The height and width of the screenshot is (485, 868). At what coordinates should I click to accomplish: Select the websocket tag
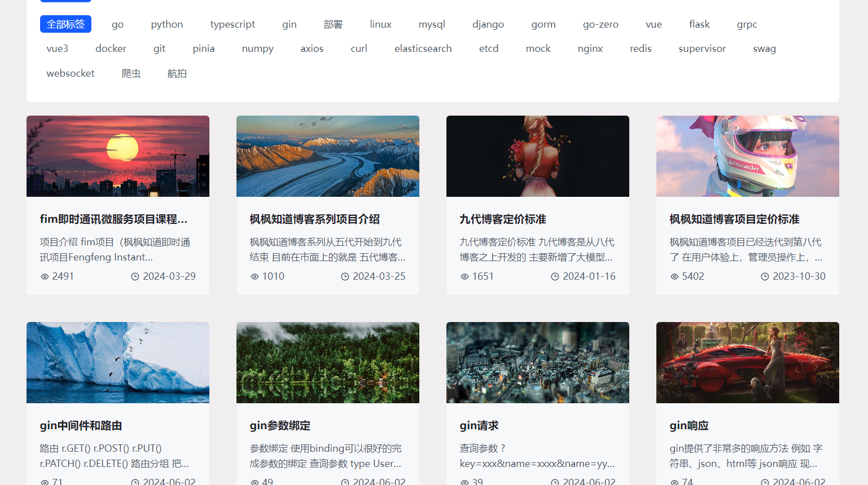coord(71,73)
